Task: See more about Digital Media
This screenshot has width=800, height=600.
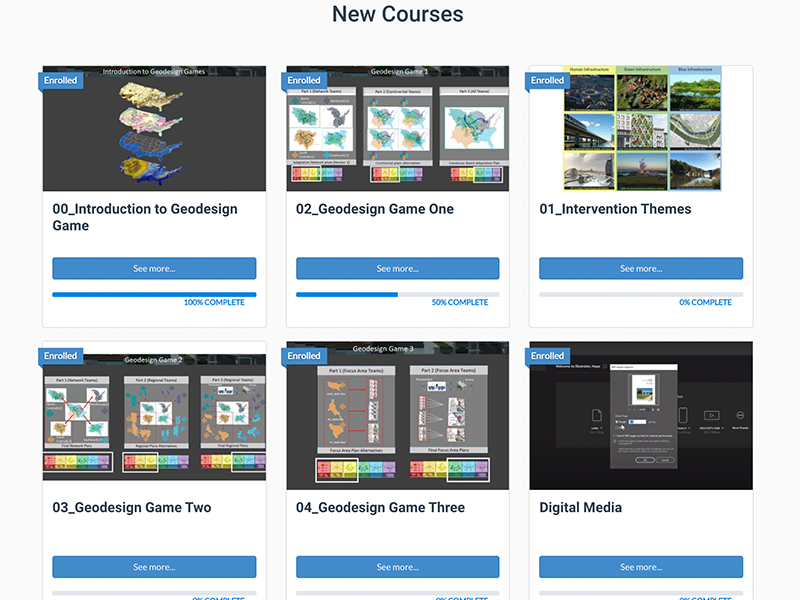Action: coord(641,567)
